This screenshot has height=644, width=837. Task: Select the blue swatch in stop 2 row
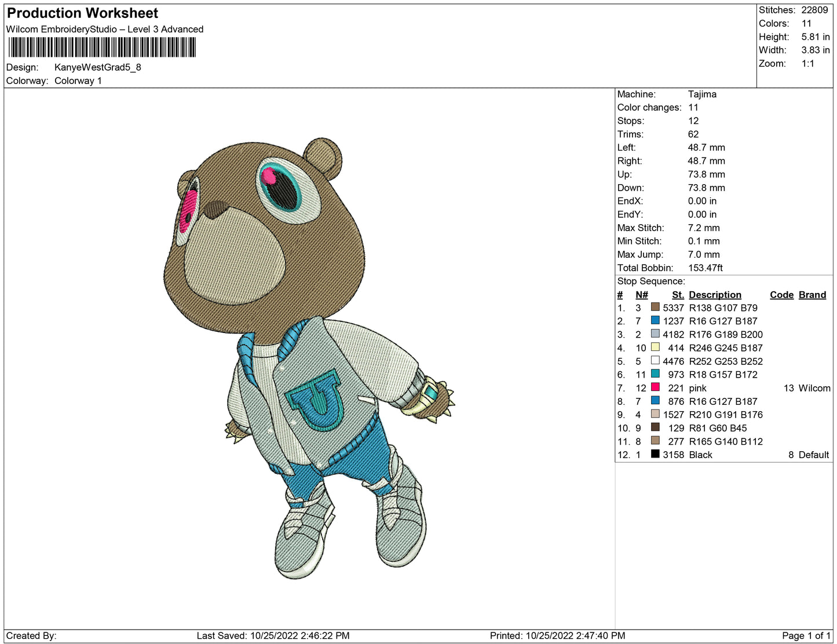click(x=655, y=320)
